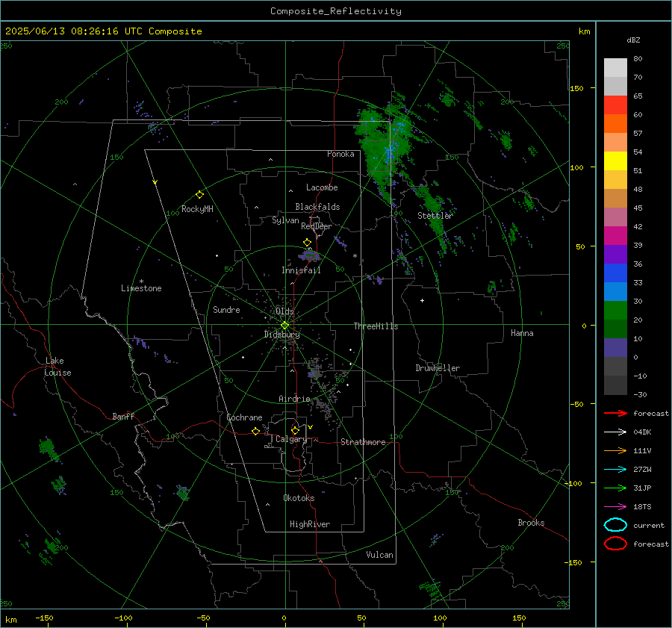Click the Drumheller city label
Screen dimensions: 672x628
[x=438, y=368]
